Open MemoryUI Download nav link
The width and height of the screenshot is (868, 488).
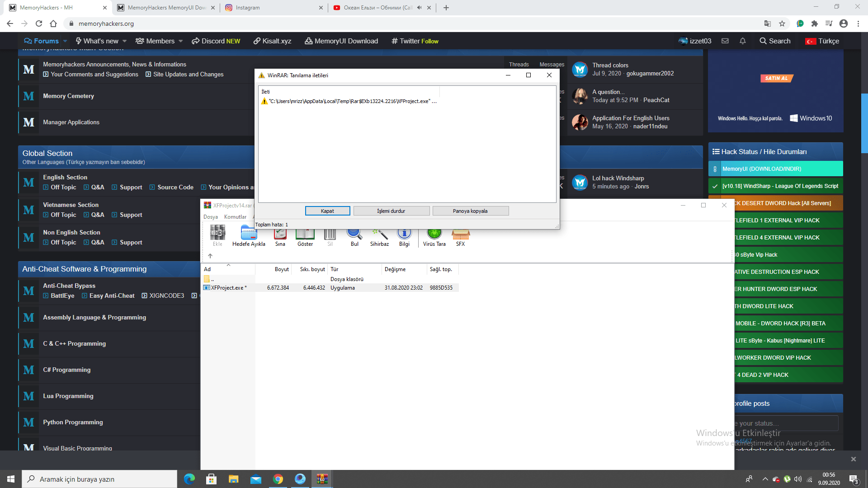341,41
